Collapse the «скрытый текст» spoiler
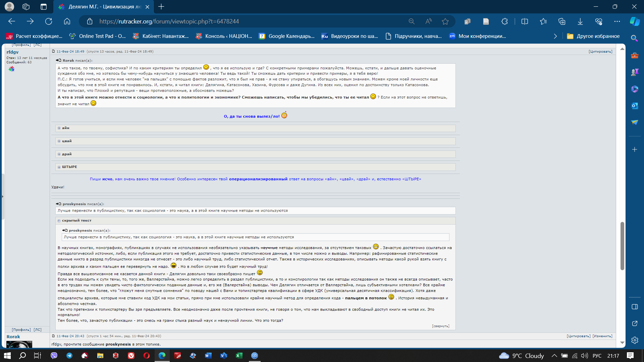Screen dimensions: 644x362 click(x=76, y=221)
